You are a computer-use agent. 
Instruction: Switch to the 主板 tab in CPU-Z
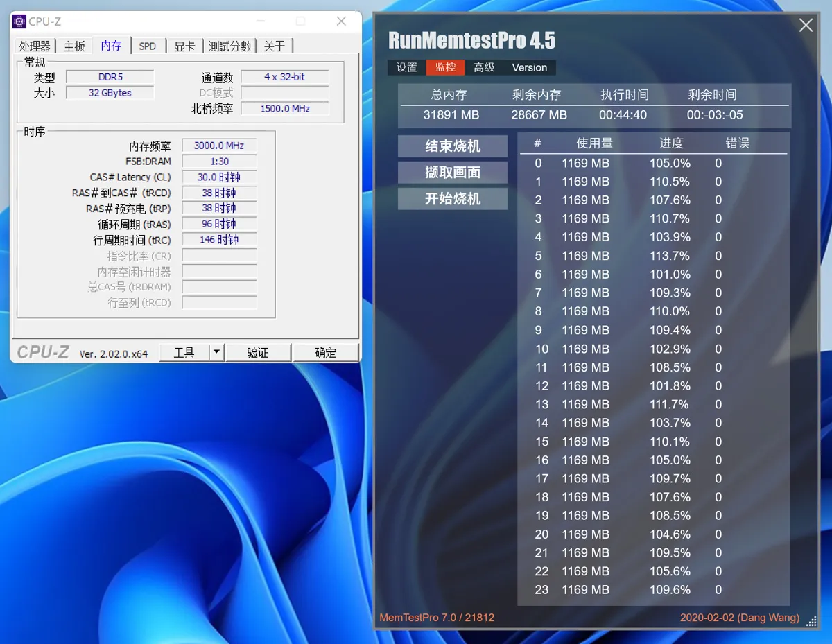(74, 46)
